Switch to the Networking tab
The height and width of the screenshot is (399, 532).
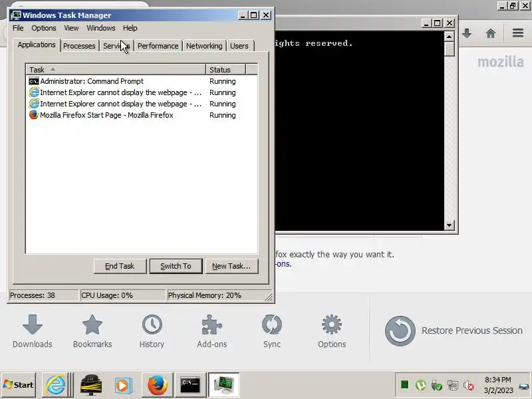point(204,46)
